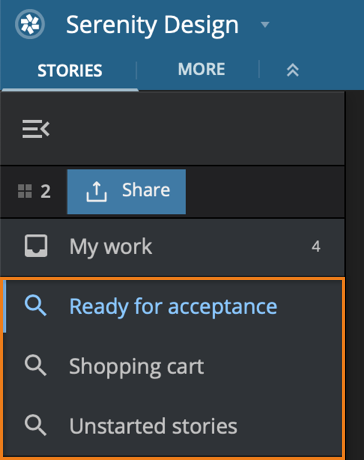
Task: Open the MORE tab
Action: click(201, 69)
